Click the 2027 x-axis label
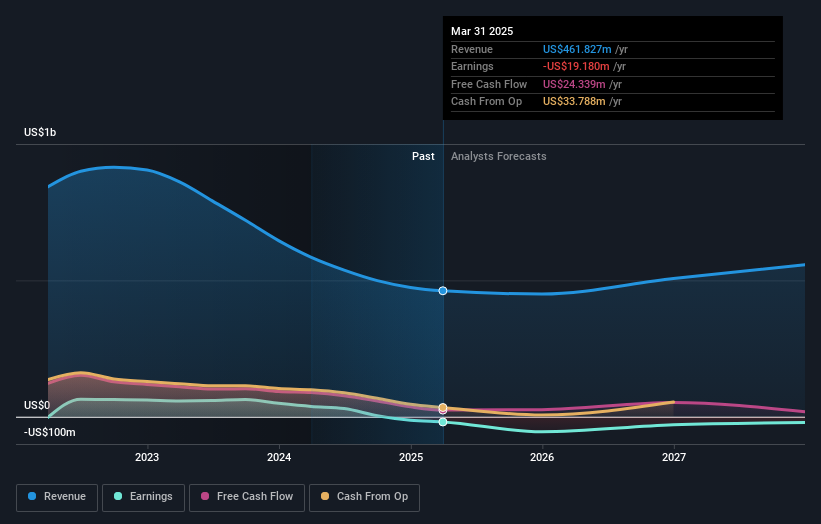821x524 pixels. (674, 457)
